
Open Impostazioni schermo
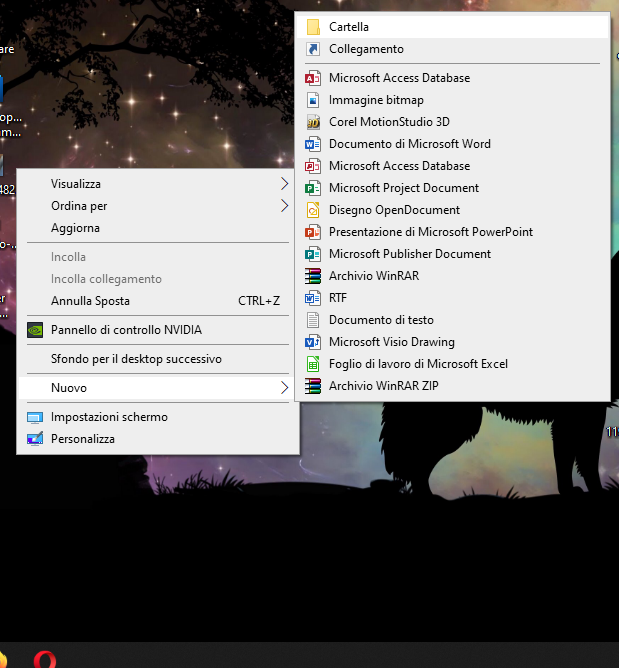click(x=109, y=417)
